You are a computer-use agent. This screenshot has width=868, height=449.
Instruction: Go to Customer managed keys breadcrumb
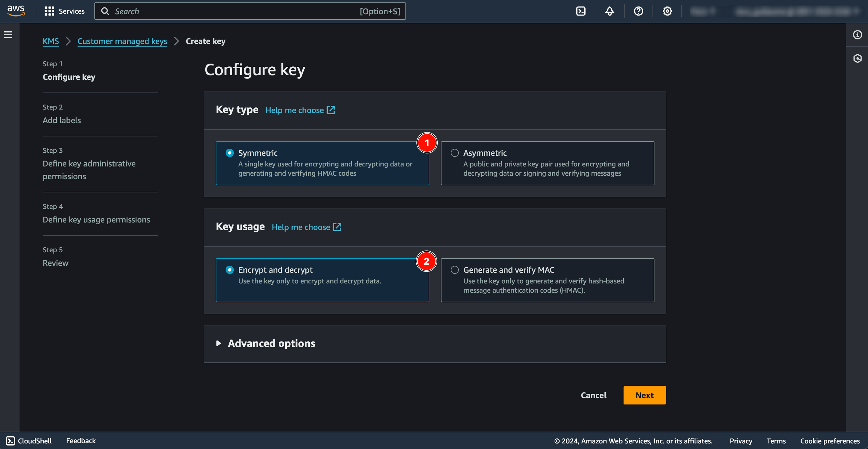[122, 41]
